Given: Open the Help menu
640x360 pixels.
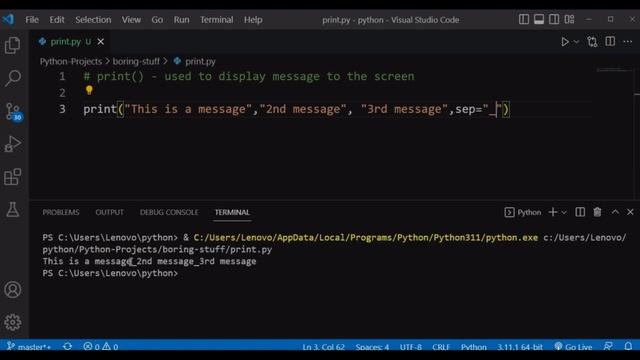Looking at the screenshot, I should [x=253, y=20].
